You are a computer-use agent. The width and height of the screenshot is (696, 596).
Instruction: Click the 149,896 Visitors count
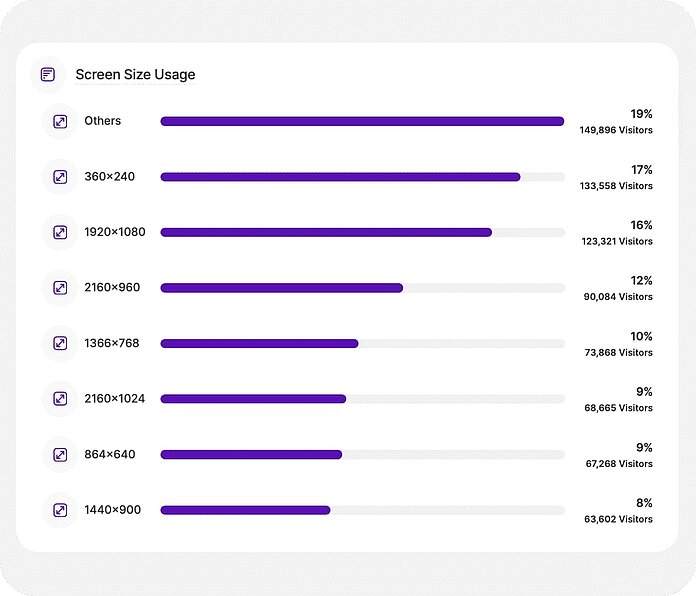click(616, 131)
